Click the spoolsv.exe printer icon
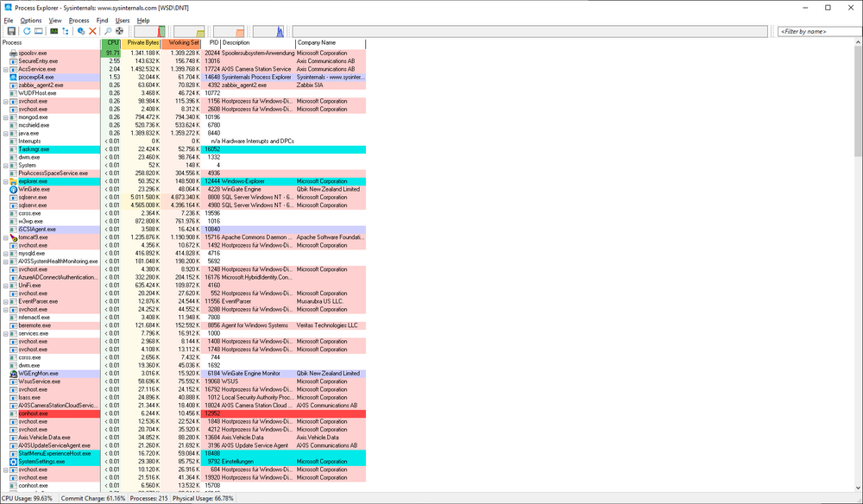 tap(13, 54)
